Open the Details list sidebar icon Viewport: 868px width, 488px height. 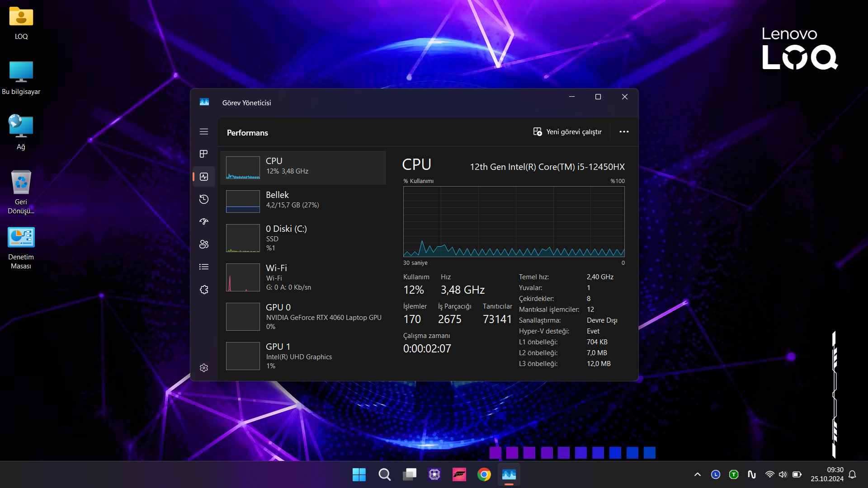click(204, 267)
